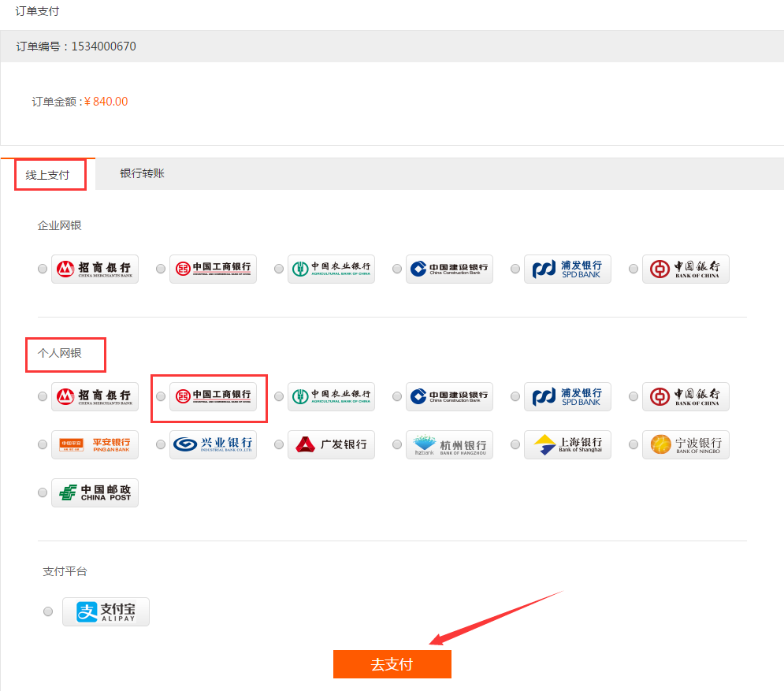Image resolution: width=784 pixels, height=691 pixels.
Task: Click the Bank of Ningbo (宁波银行) logo
Action: click(686, 444)
